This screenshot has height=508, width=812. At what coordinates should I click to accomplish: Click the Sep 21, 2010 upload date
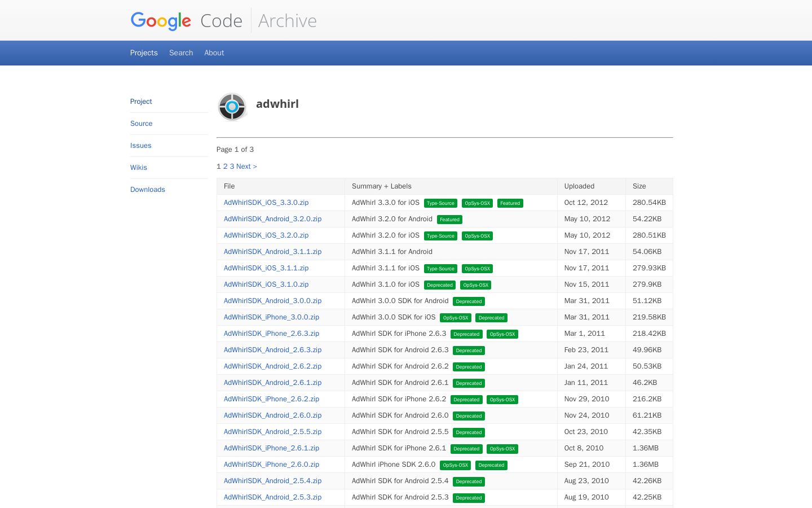click(x=587, y=465)
